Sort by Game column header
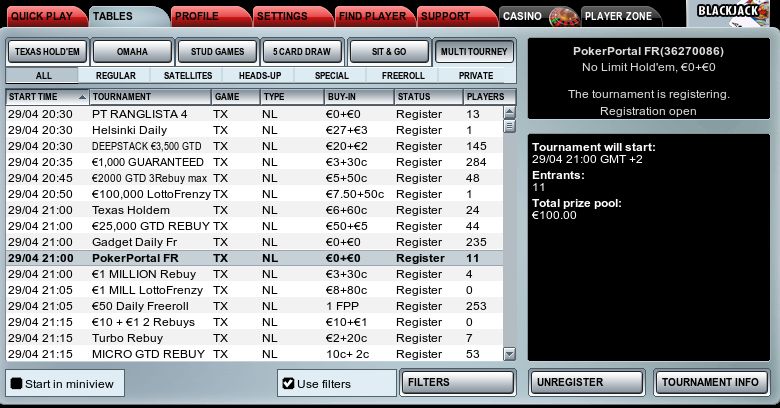 coord(236,97)
